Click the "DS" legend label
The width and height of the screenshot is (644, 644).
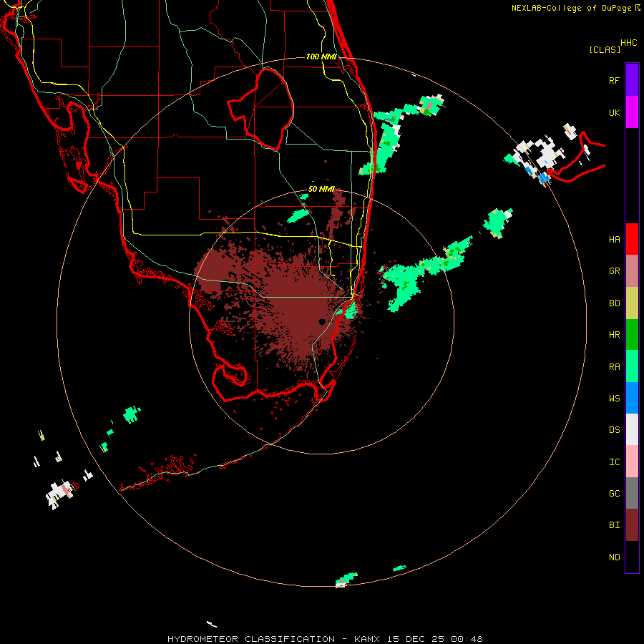(614, 430)
